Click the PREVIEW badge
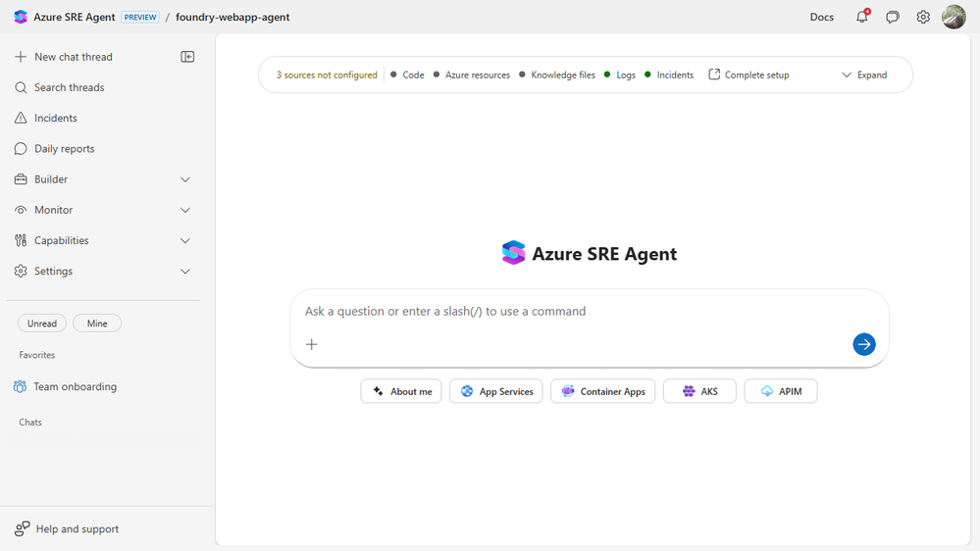The height and width of the screenshot is (551, 980). click(x=140, y=17)
